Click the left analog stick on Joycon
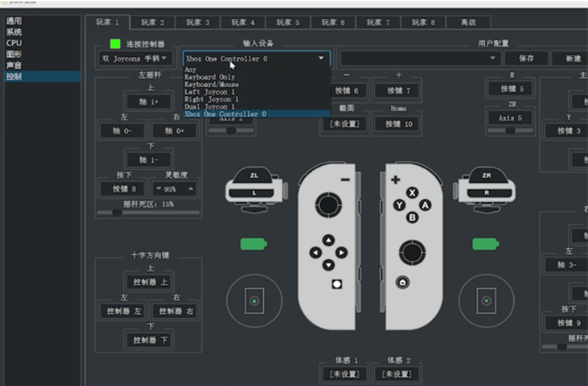 pos(328,205)
